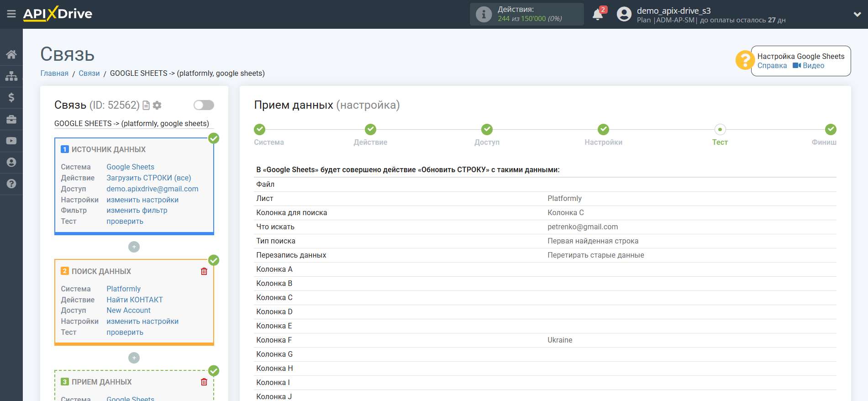Click изменить настройки in search block
Screen dimensions: 868x401
pos(142,321)
